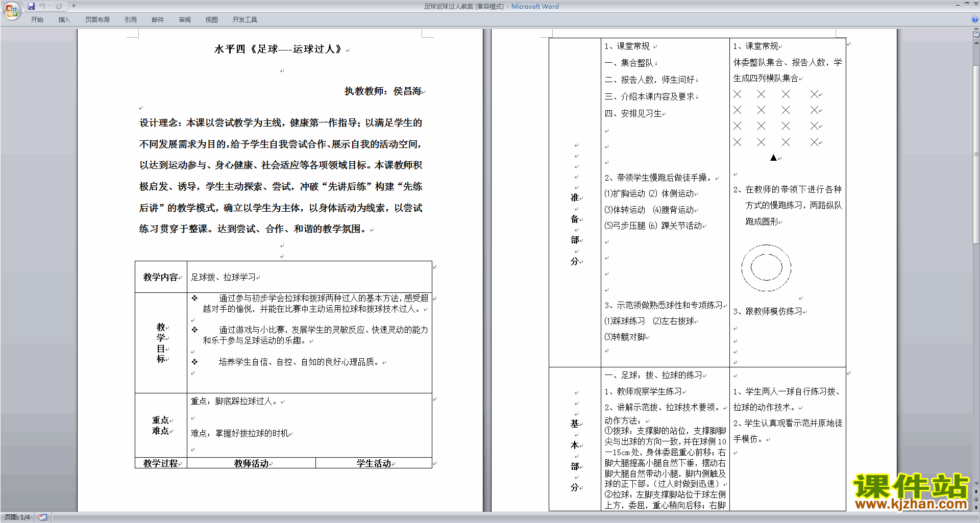Click the vertical scrollbar up arrow
Image resolution: width=980 pixels, height=523 pixels.
pyautogui.click(x=976, y=42)
